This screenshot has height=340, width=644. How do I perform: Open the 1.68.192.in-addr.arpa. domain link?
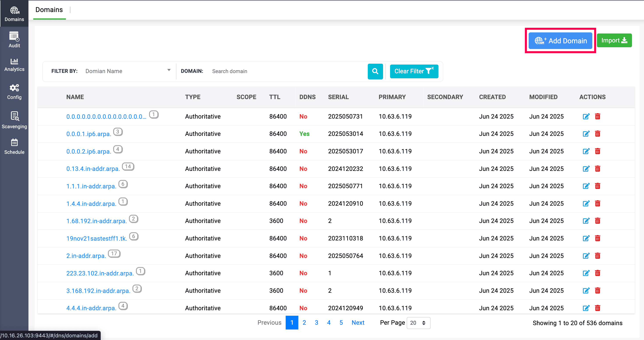click(97, 221)
